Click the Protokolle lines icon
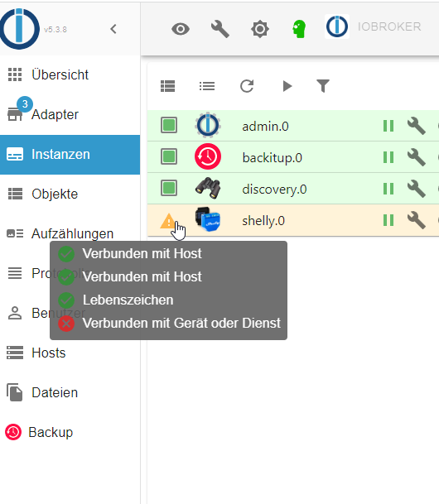The image size is (439, 504). tap(15, 273)
